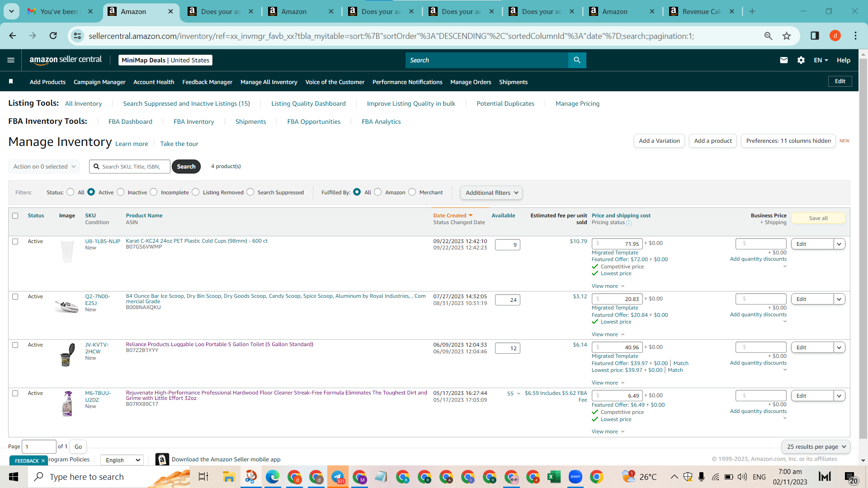Bookmark this page with the star icon
Screen dimensions: 868x488
787,36
